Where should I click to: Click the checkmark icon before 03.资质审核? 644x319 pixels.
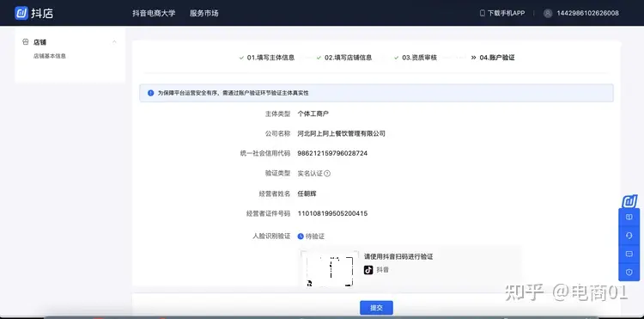pyautogui.click(x=397, y=58)
